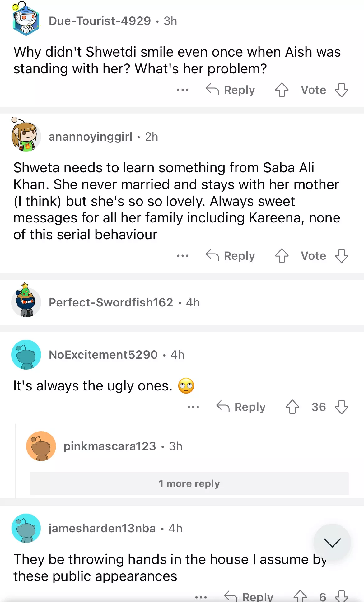
Task: Upvote Due-Tourist-4929's comment
Action: click(x=282, y=90)
